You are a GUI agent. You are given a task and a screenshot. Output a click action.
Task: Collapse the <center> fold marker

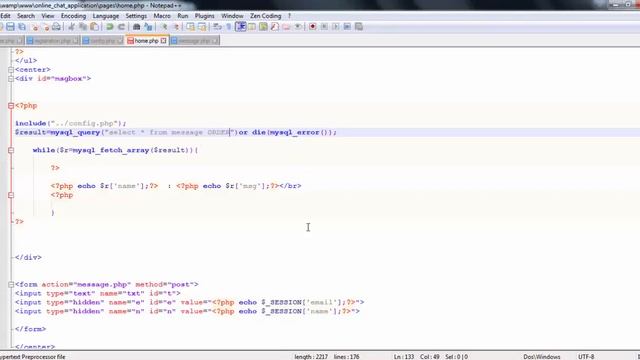11,70
